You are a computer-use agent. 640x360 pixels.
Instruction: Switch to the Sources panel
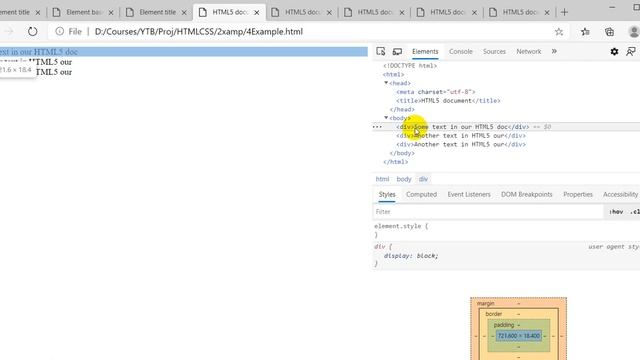click(x=494, y=51)
